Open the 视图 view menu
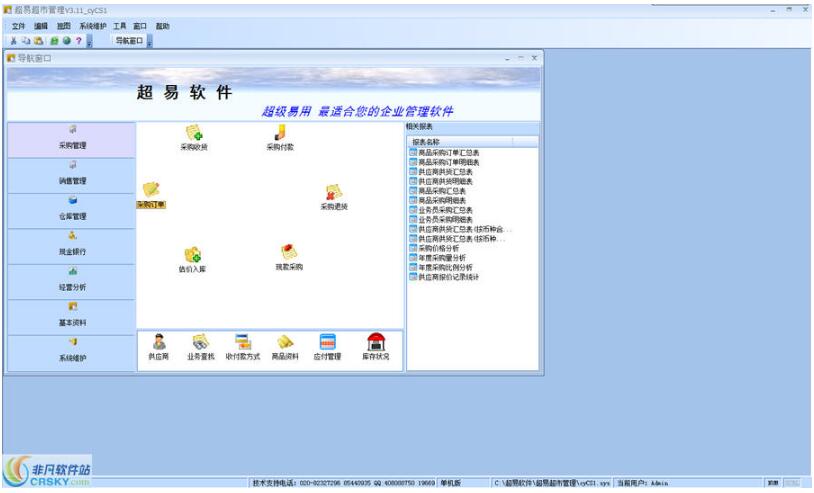The width and height of the screenshot is (814, 493). [63, 26]
